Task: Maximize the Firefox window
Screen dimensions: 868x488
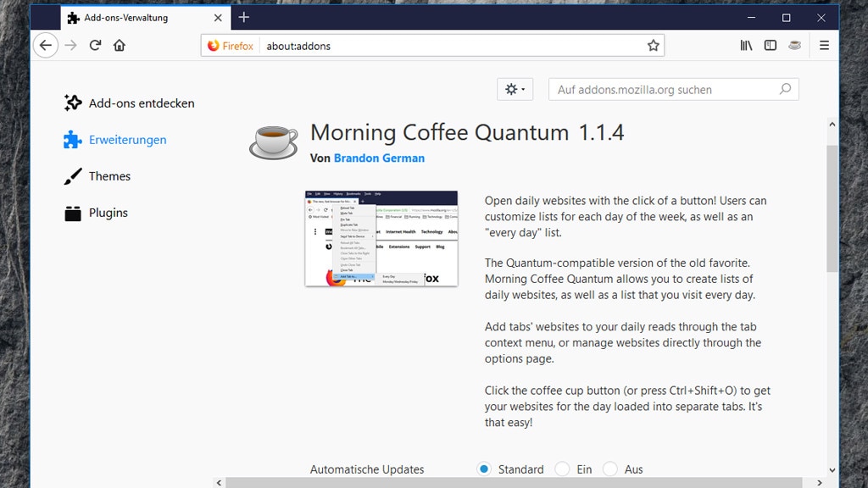Action: point(786,18)
